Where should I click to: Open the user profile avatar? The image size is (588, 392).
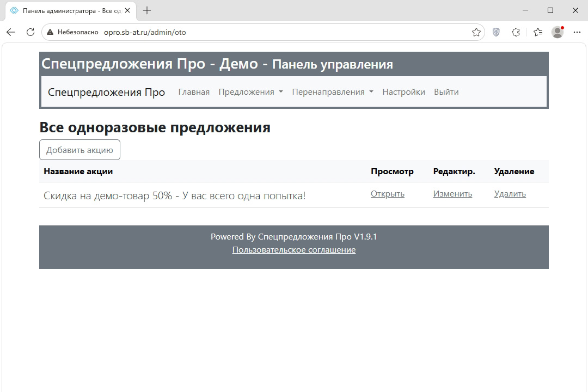pyautogui.click(x=558, y=32)
